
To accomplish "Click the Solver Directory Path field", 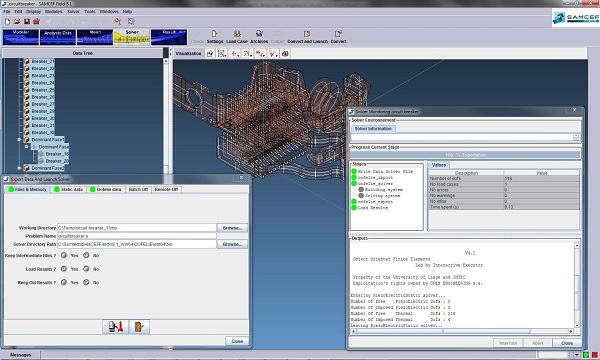I will coord(137,244).
